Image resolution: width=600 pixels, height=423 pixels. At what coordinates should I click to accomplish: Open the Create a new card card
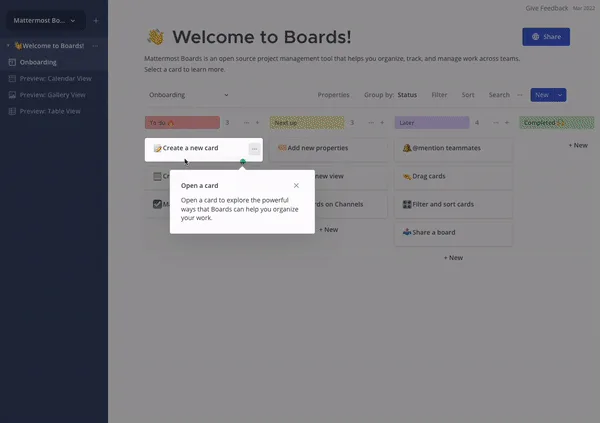tap(204, 150)
